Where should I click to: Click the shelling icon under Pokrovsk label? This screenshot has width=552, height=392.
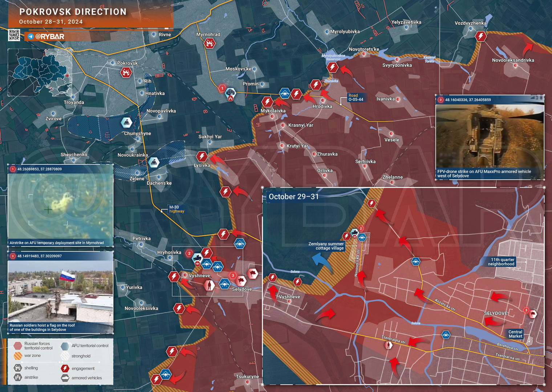pos(126,72)
